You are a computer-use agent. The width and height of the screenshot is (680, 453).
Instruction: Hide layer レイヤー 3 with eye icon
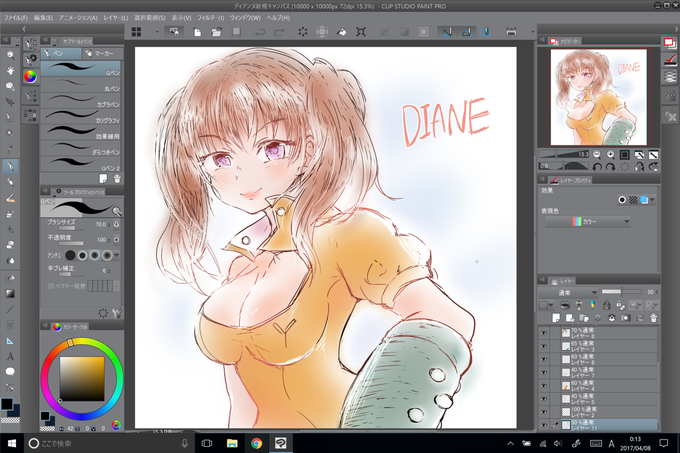543,346
